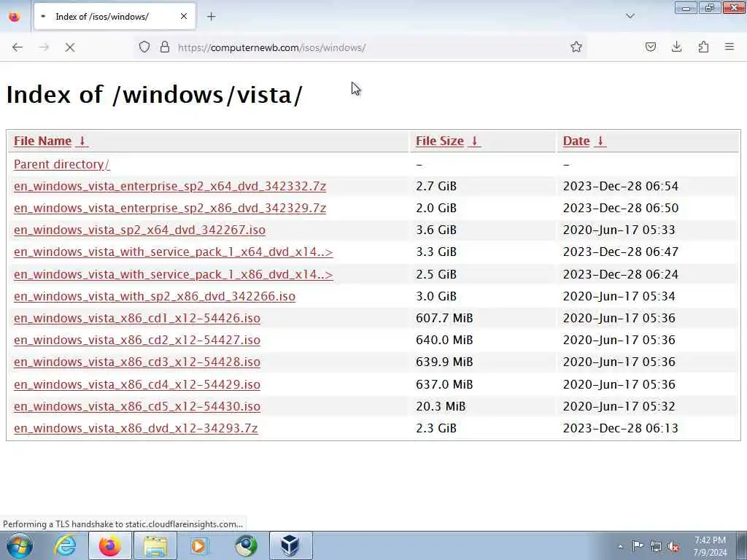
Task: Download en_windows_vista_sp2_x64_dvd_342267.iso
Action: click(139, 230)
